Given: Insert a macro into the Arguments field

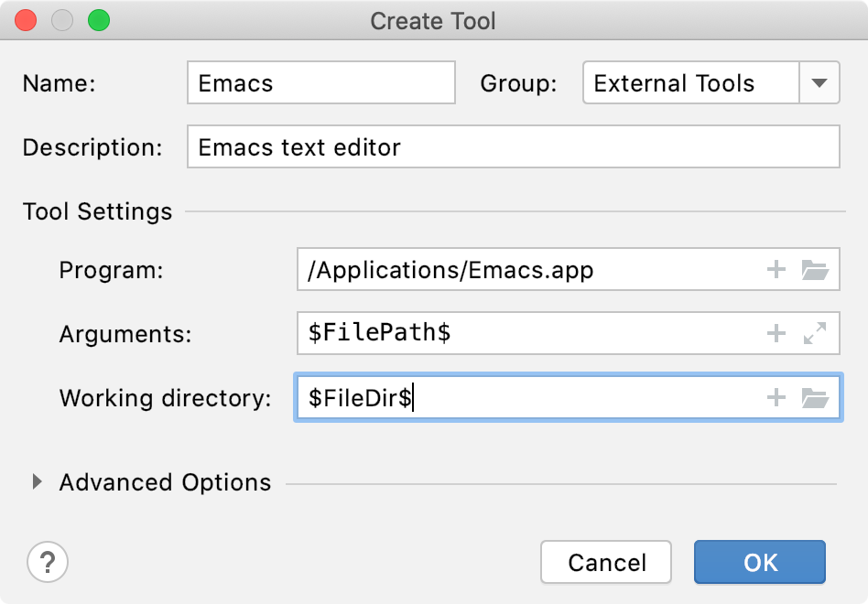Looking at the screenshot, I should 776,333.
